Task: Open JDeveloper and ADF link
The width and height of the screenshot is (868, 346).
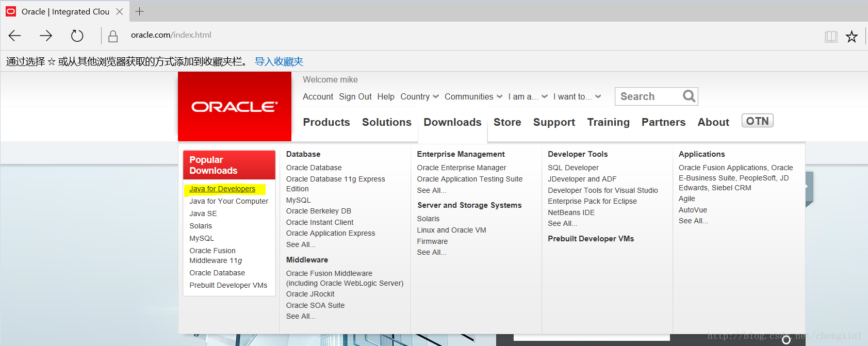Action: [582, 179]
